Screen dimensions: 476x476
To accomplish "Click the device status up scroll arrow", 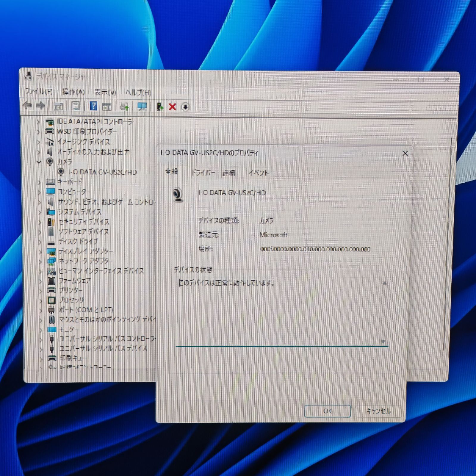I will (x=384, y=283).
